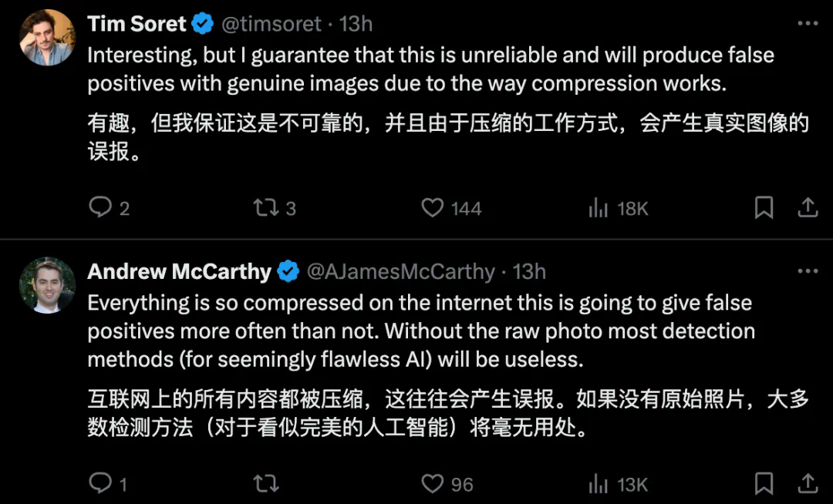View analytics on Tim Soret's tweet
833x504 pixels.
pyautogui.click(x=599, y=207)
